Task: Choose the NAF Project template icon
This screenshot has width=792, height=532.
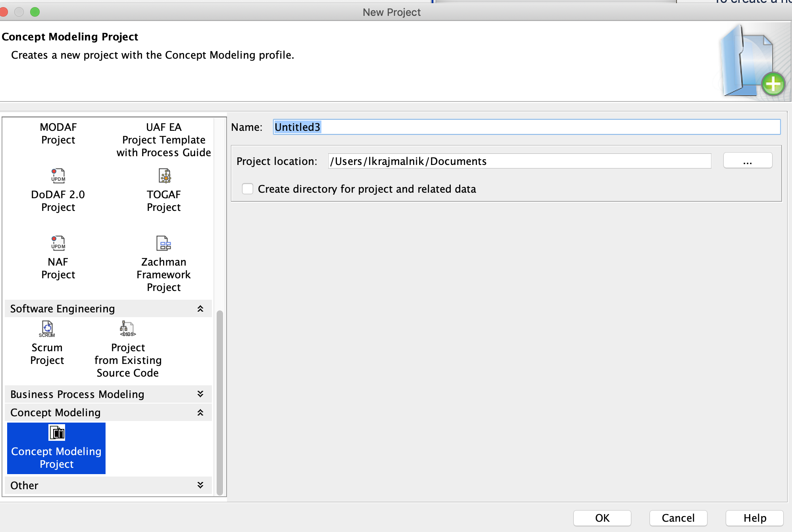Action: point(58,243)
